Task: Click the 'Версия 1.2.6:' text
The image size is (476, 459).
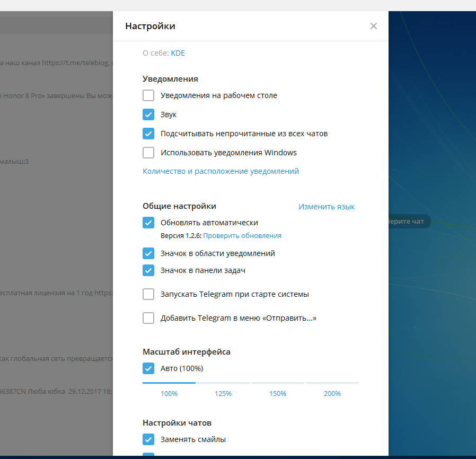Action: [x=181, y=235]
